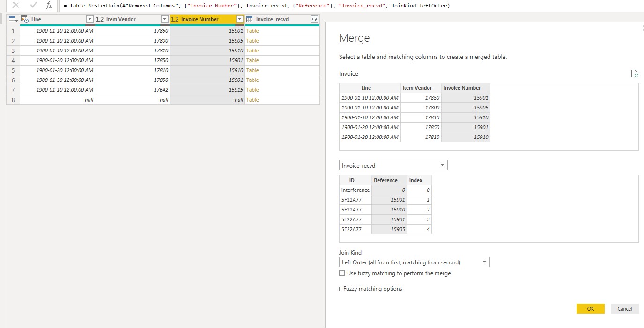Open the Table link in row 6
This screenshot has width=644, height=328.
[252, 80]
